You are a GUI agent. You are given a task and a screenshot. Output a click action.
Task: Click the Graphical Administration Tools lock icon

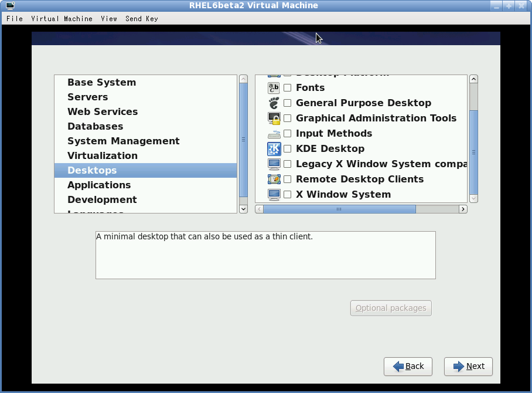(x=274, y=118)
